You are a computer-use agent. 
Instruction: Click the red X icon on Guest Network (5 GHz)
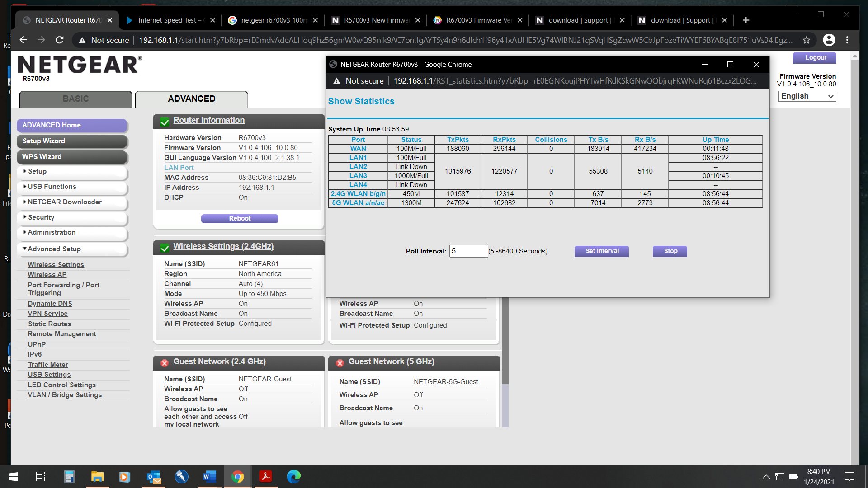[x=340, y=363]
